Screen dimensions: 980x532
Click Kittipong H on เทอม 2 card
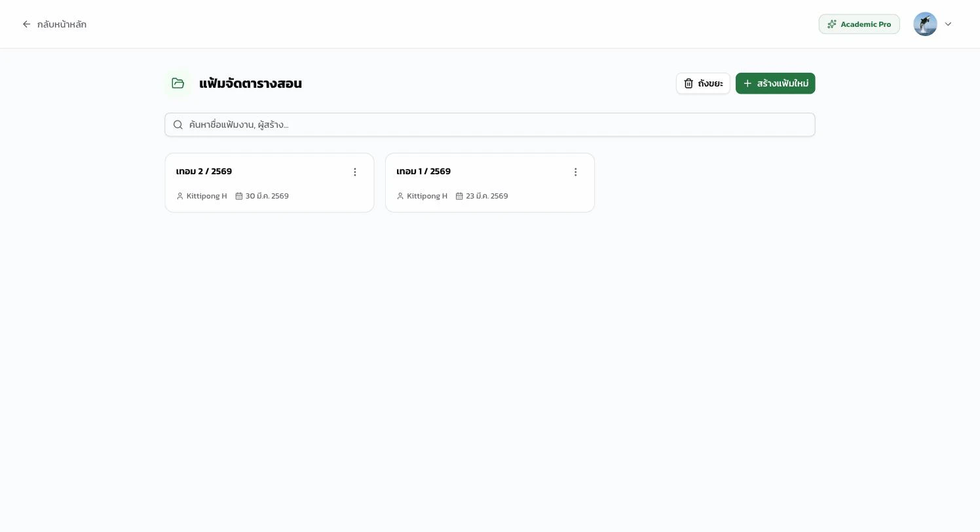pyautogui.click(x=207, y=196)
